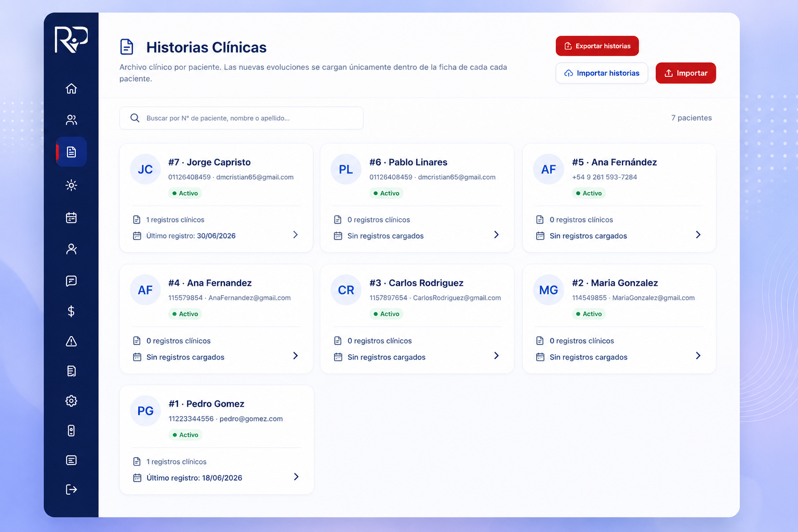This screenshot has height=532, width=798.
Task: Expand Pedro Gomez's card chevron
Action: [x=296, y=477]
